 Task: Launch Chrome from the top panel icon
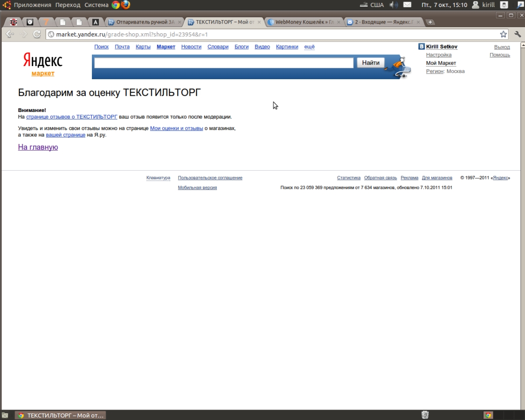coord(115,5)
